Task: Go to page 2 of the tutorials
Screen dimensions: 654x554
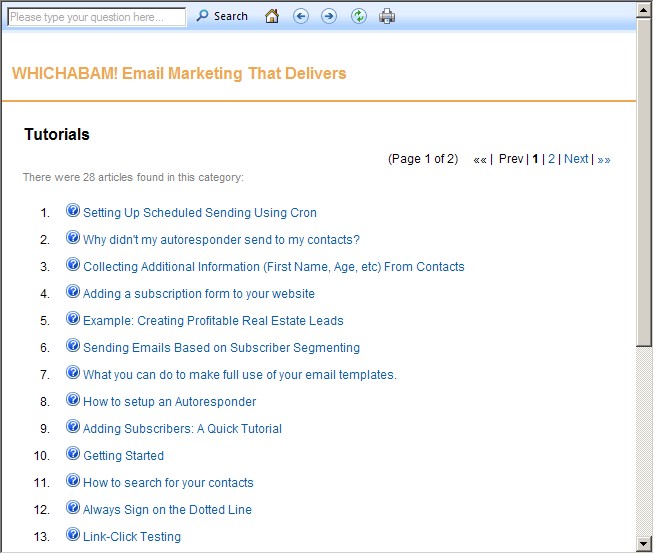Action: point(551,159)
